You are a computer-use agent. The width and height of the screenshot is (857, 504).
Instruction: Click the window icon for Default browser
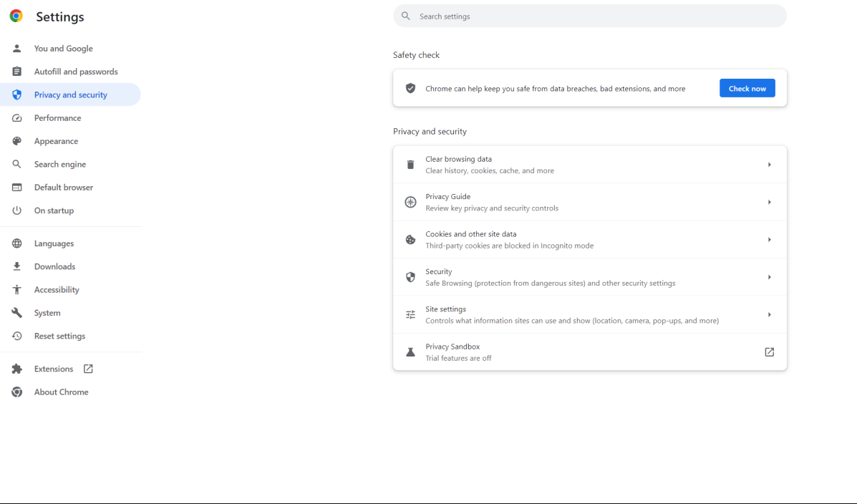[x=17, y=188]
